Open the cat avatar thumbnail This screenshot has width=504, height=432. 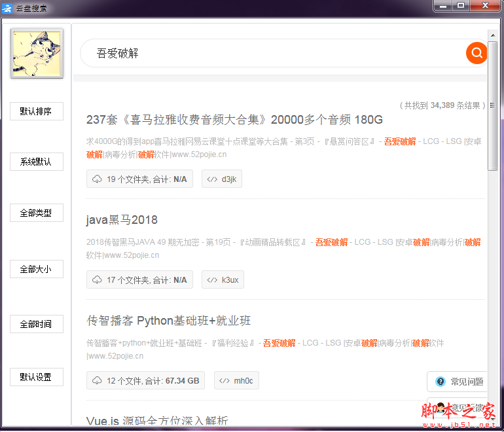[37, 54]
